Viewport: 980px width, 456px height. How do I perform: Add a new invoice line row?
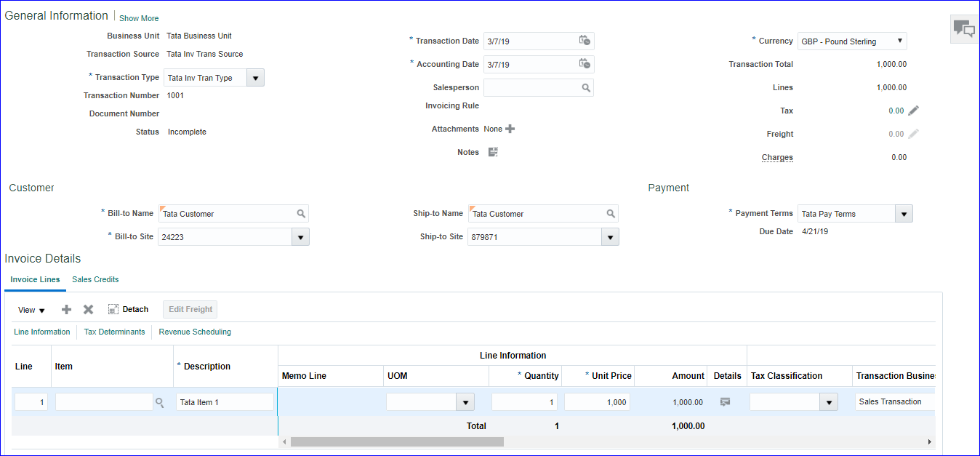(66, 309)
